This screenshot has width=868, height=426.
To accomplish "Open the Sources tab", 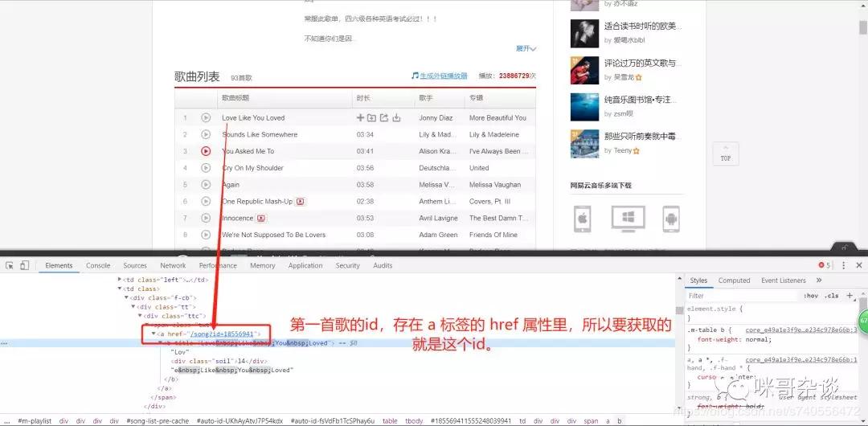I will 135,265.
